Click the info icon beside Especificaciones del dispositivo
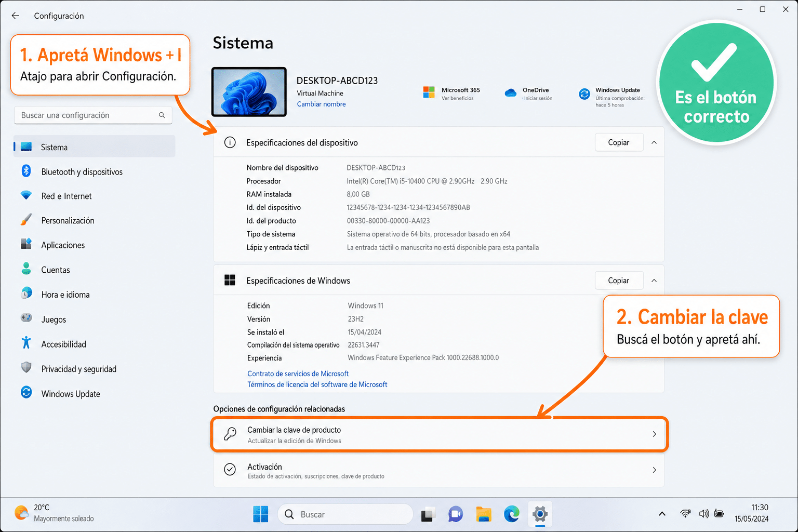 (x=230, y=142)
